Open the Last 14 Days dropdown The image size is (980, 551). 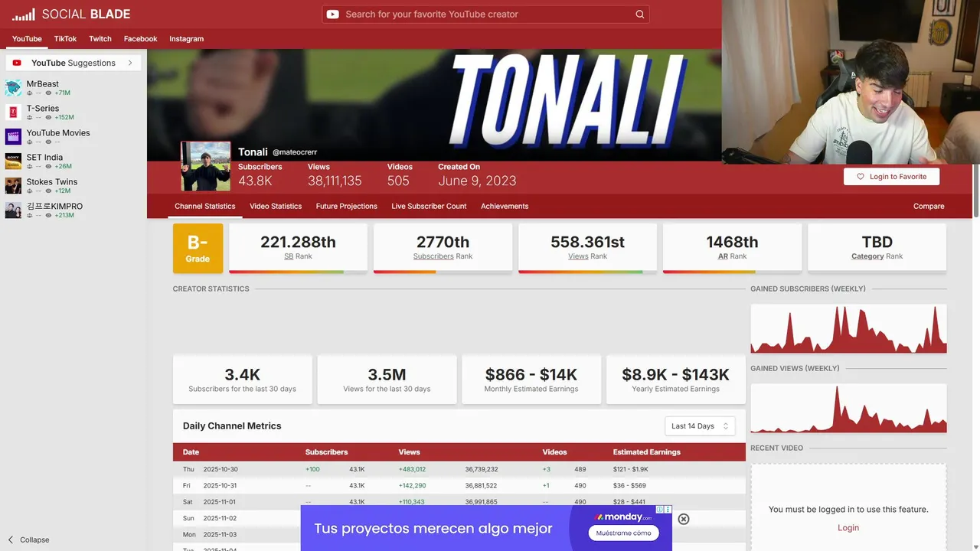[700, 426]
